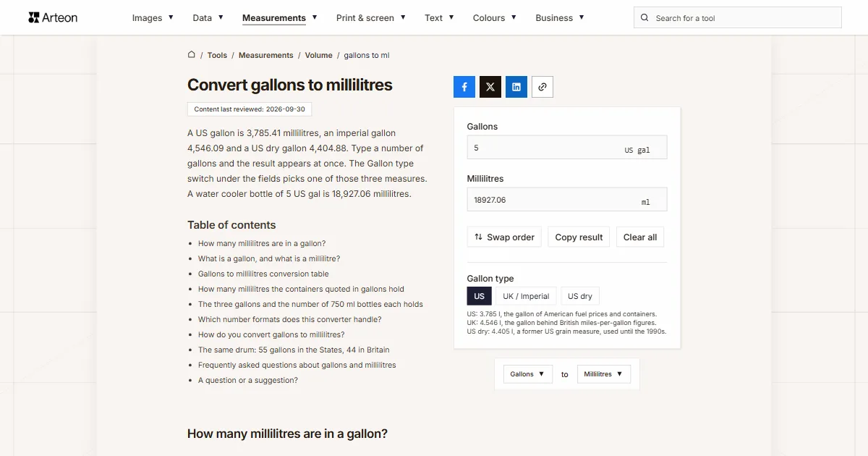868x456 pixels.
Task: Open the Gallons source unit dropdown
Action: pyautogui.click(x=528, y=374)
